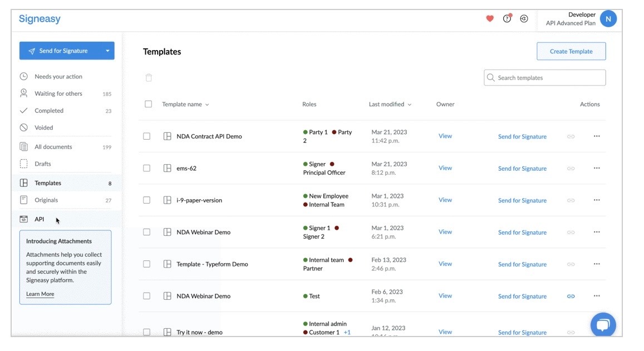Viewport: 644px width, 351px height.
Task: Open the chat support bubble
Action: pyautogui.click(x=603, y=325)
